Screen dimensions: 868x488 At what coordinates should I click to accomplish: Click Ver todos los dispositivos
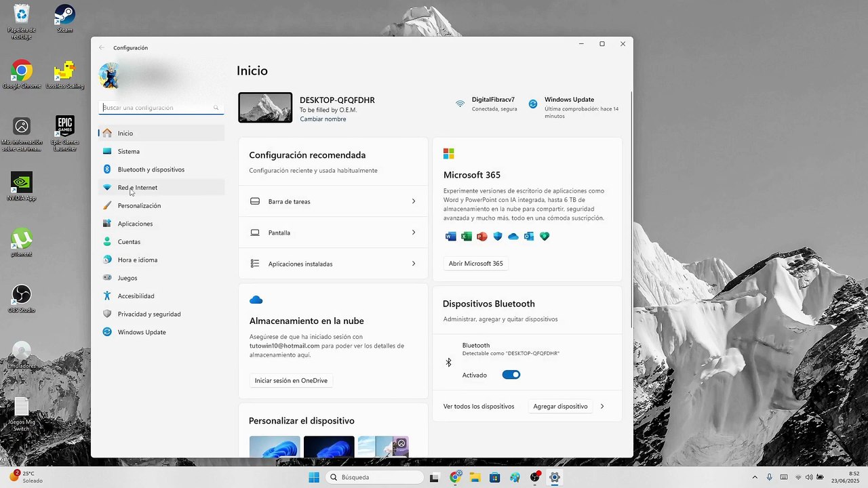click(x=479, y=407)
